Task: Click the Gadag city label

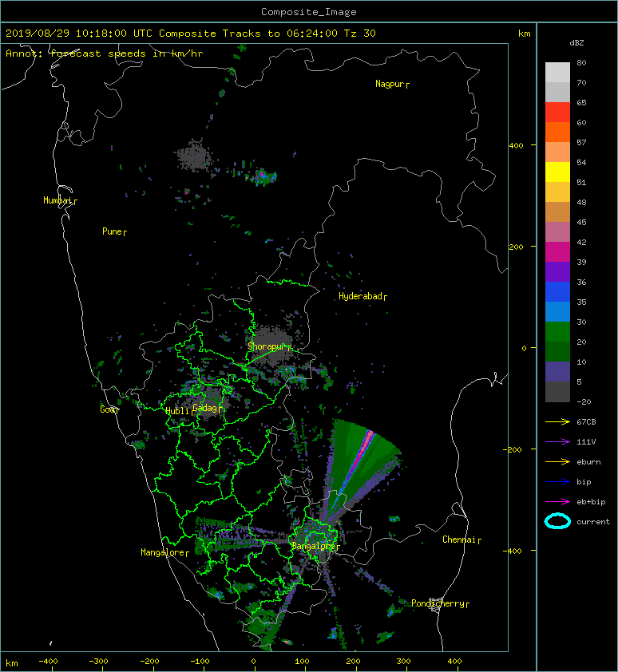Action: pos(205,408)
